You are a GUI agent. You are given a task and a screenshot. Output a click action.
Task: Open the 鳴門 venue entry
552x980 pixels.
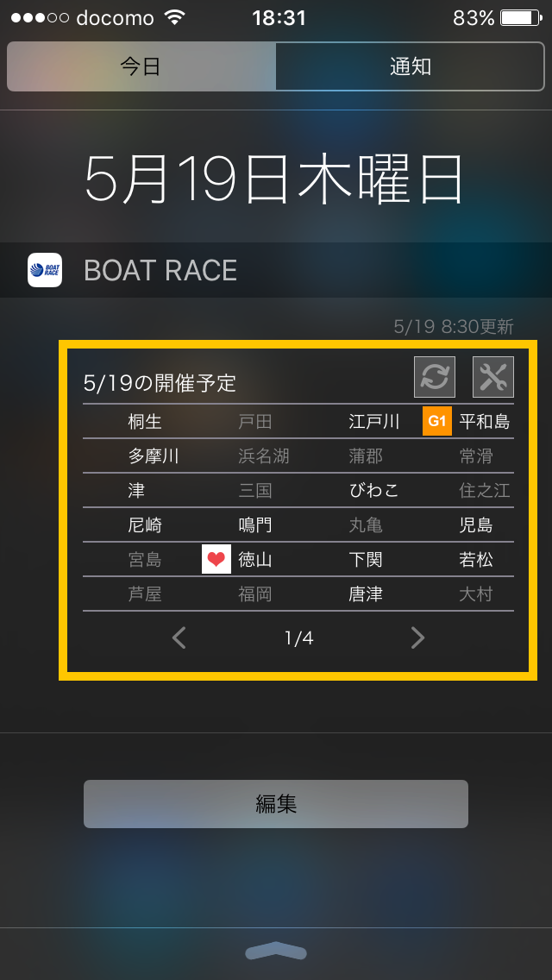(255, 525)
